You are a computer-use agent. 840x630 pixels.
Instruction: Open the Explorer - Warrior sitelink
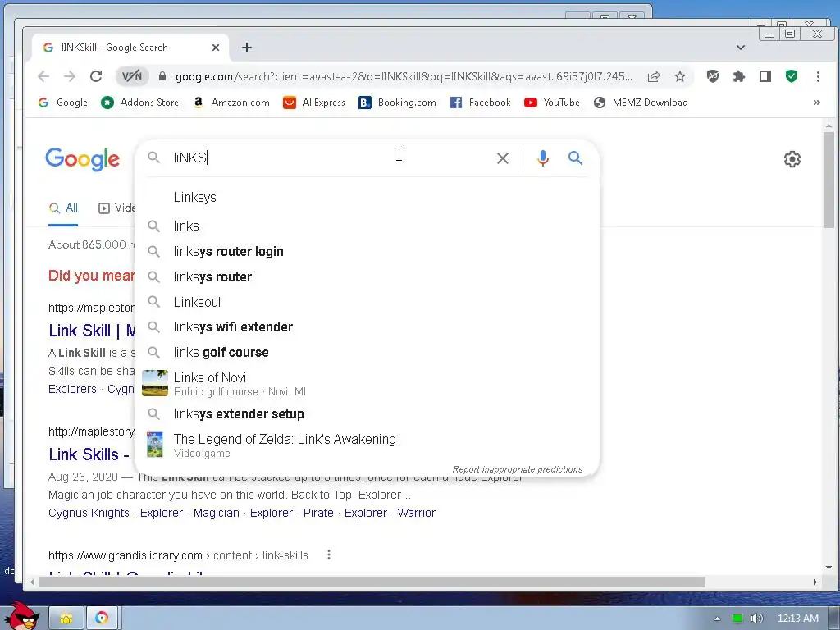click(390, 513)
